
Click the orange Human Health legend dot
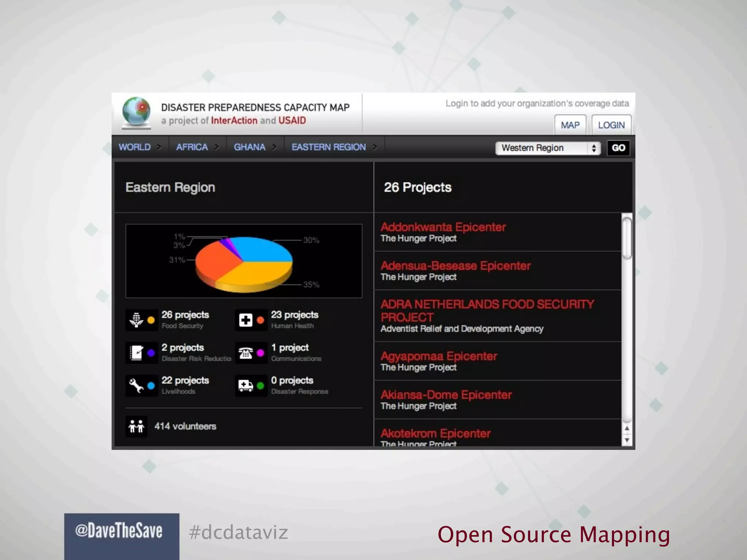260,320
